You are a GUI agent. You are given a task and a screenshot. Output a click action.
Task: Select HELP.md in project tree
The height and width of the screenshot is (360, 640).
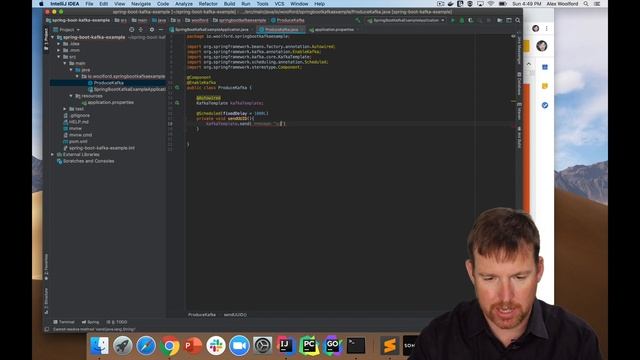pyautogui.click(x=79, y=122)
